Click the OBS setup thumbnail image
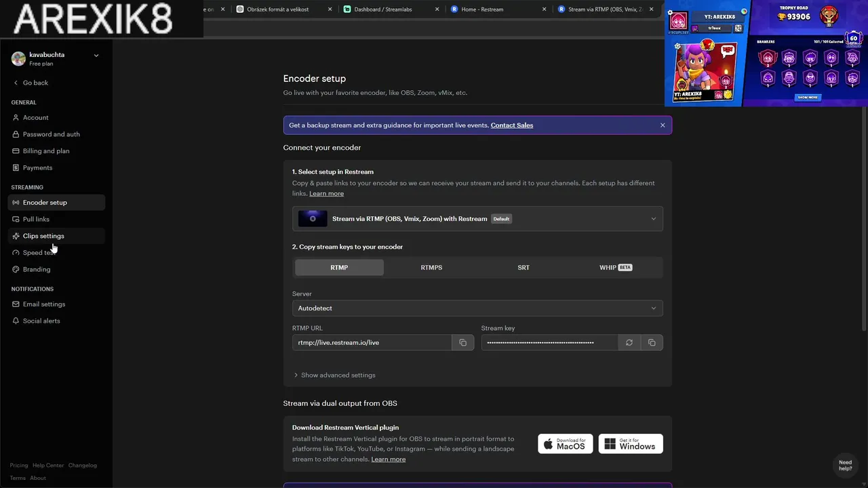The width and height of the screenshot is (868, 488). point(313,218)
